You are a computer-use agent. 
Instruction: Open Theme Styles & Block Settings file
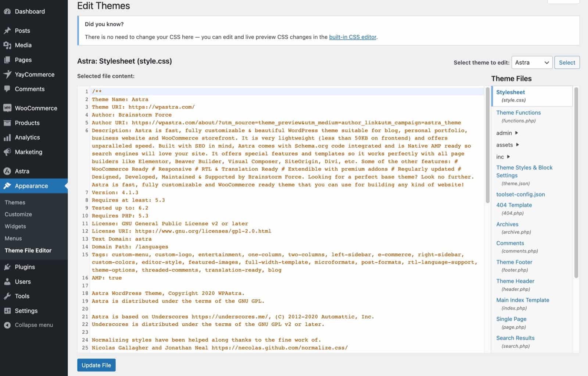(524, 175)
